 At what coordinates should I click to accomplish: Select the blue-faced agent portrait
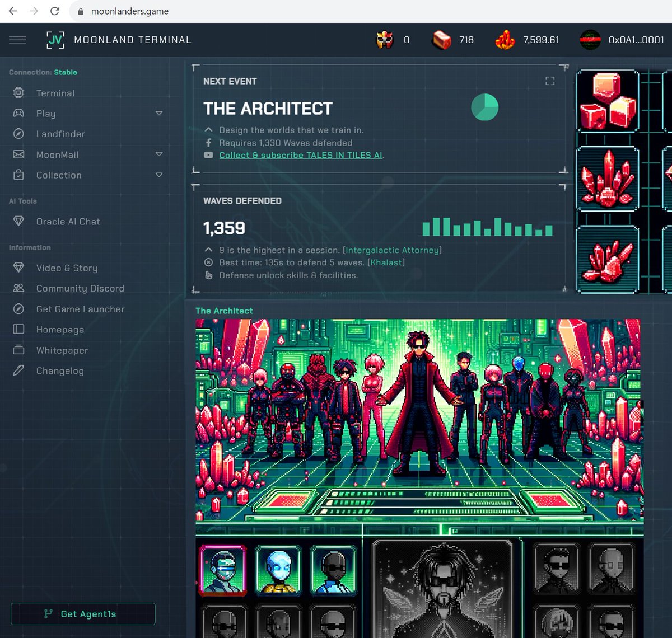(x=278, y=569)
